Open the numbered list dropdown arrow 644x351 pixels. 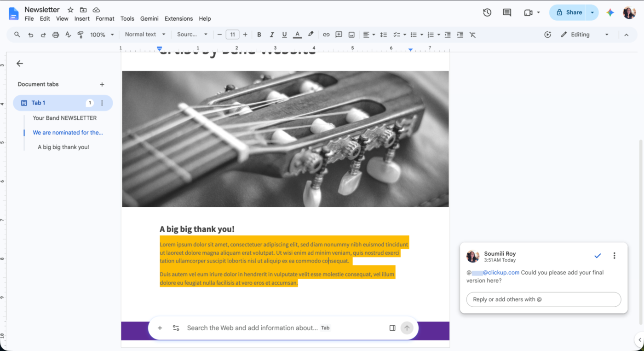click(439, 35)
